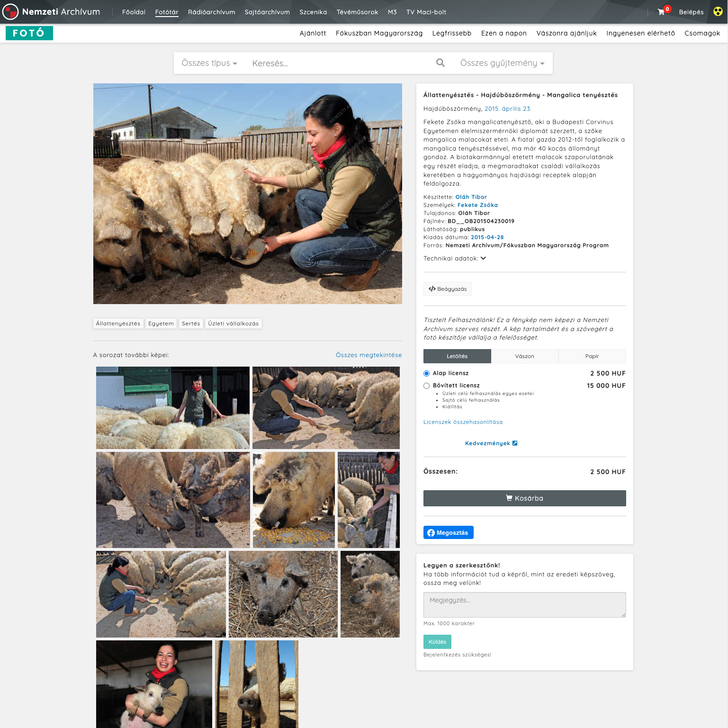Open Rádióarchívum in the top menu
This screenshot has width=728, height=728.
point(212,12)
